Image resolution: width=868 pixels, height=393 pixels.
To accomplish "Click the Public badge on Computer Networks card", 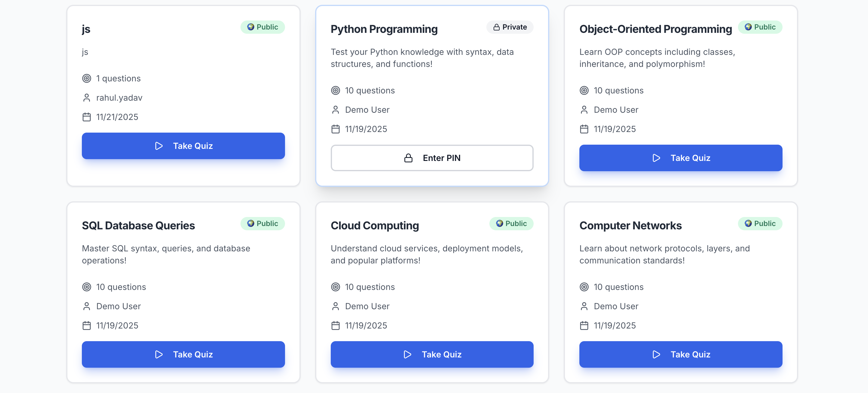I will point(760,223).
